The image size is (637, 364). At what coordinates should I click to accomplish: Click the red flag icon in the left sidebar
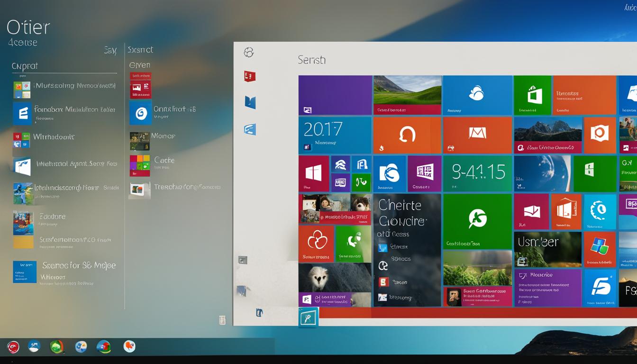pyautogui.click(x=249, y=76)
